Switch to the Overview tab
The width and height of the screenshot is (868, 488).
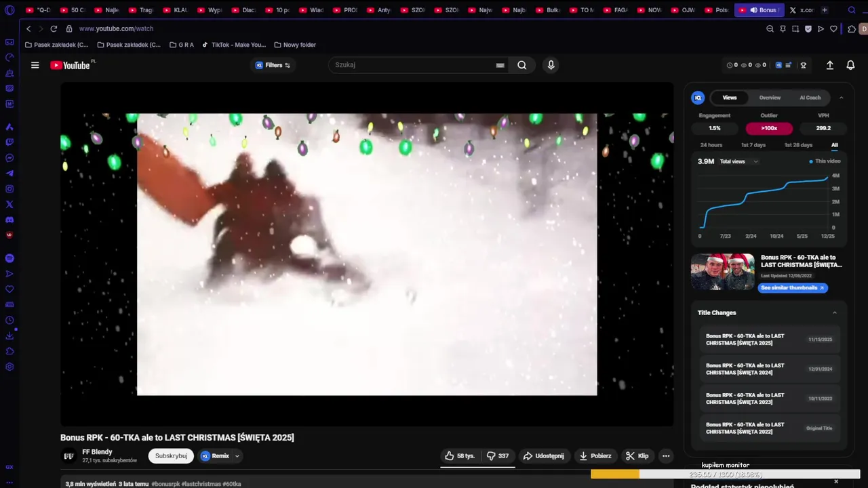(770, 98)
